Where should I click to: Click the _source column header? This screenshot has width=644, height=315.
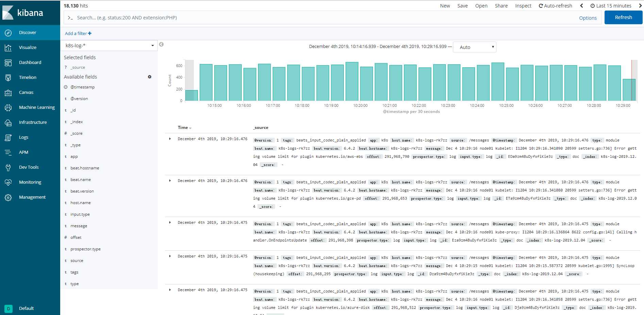(261, 128)
